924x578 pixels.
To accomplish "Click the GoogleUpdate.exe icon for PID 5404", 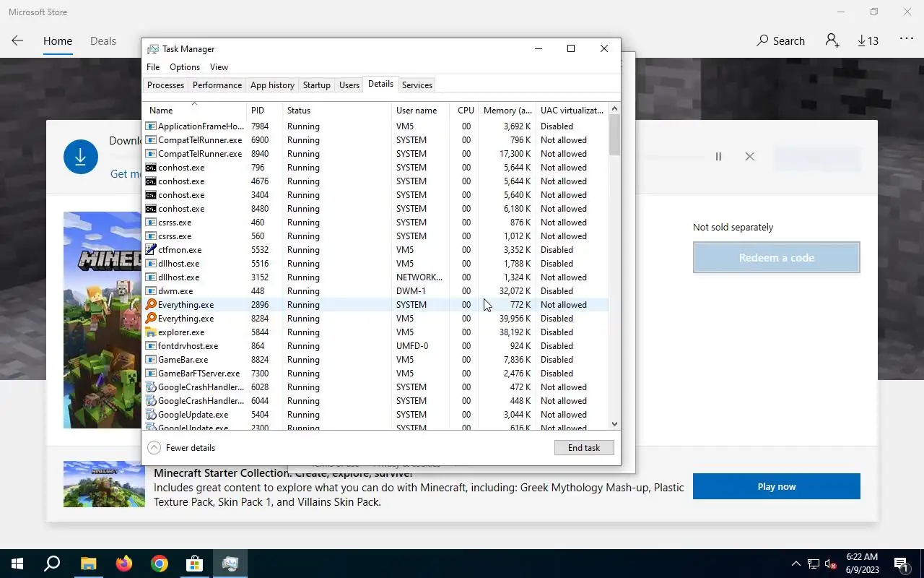I will 151,415.
